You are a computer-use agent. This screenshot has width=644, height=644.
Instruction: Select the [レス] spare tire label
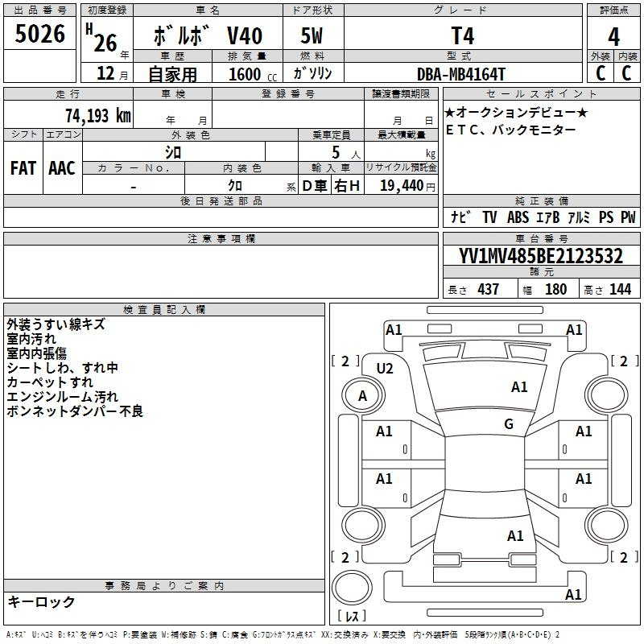[352, 616]
